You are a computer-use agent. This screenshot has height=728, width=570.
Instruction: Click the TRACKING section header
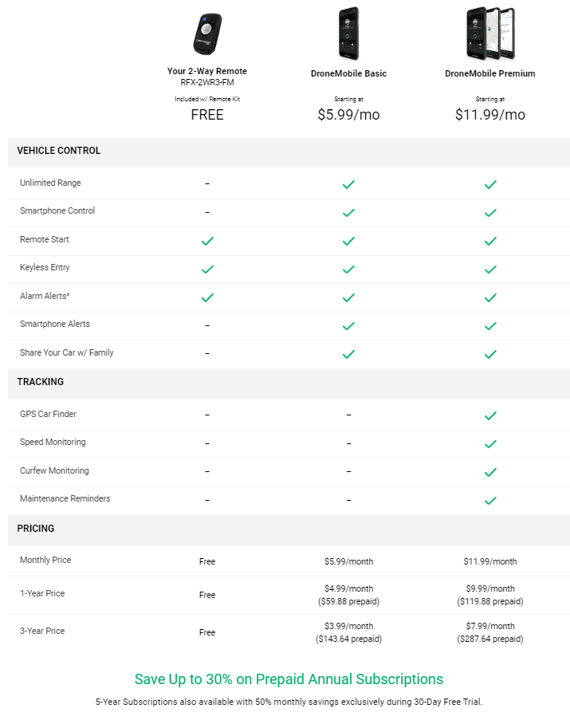click(41, 382)
